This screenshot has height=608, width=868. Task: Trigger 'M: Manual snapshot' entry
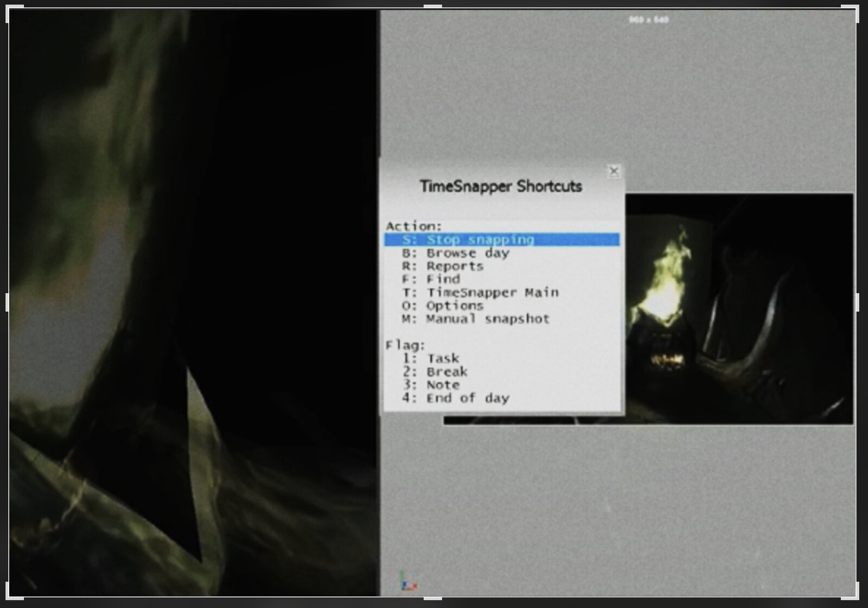tap(476, 319)
